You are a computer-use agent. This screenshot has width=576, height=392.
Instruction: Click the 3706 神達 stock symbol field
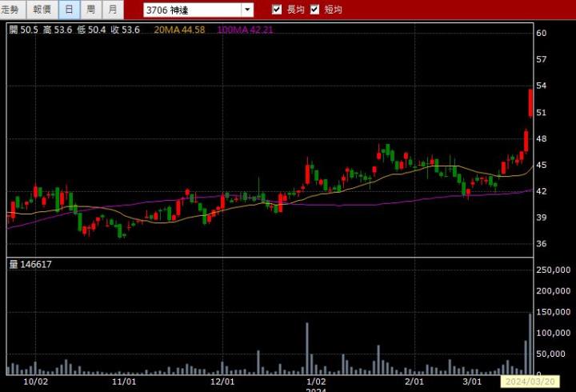(191, 10)
